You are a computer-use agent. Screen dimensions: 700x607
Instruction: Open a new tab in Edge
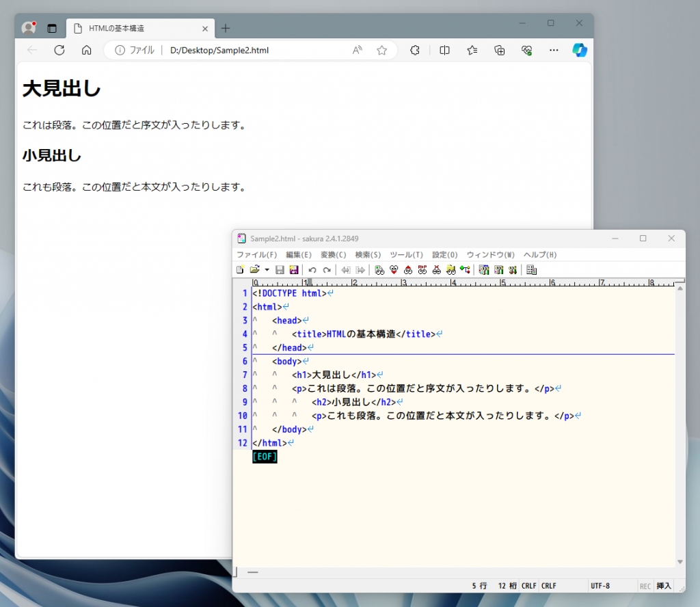(226, 29)
